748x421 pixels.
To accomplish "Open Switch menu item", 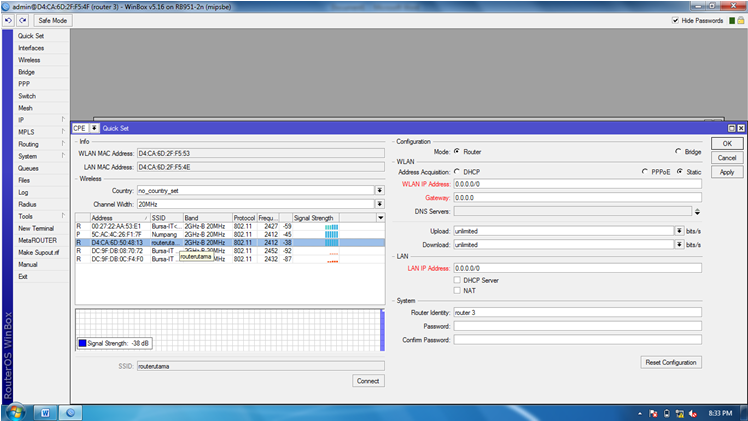I will [27, 96].
